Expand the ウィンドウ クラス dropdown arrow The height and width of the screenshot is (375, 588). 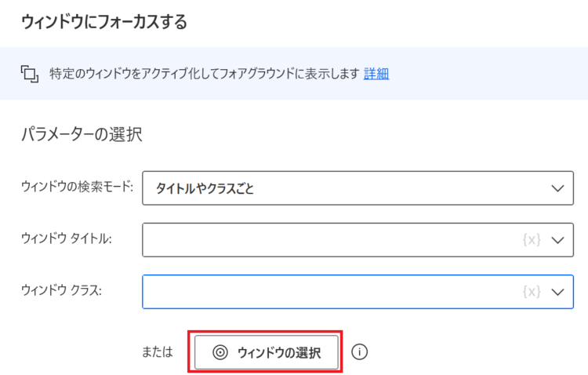[x=557, y=292]
